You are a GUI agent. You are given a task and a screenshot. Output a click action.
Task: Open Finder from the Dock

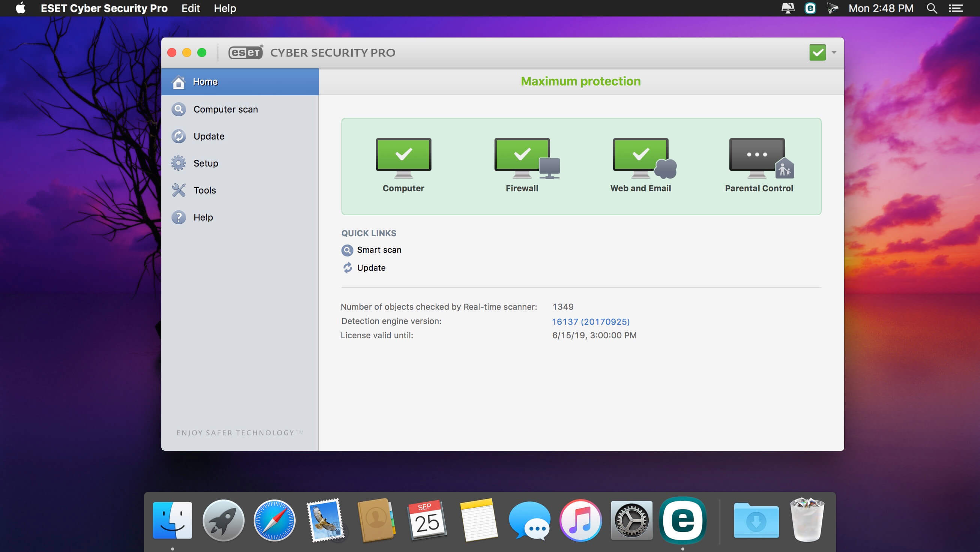[x=172, y=520]
